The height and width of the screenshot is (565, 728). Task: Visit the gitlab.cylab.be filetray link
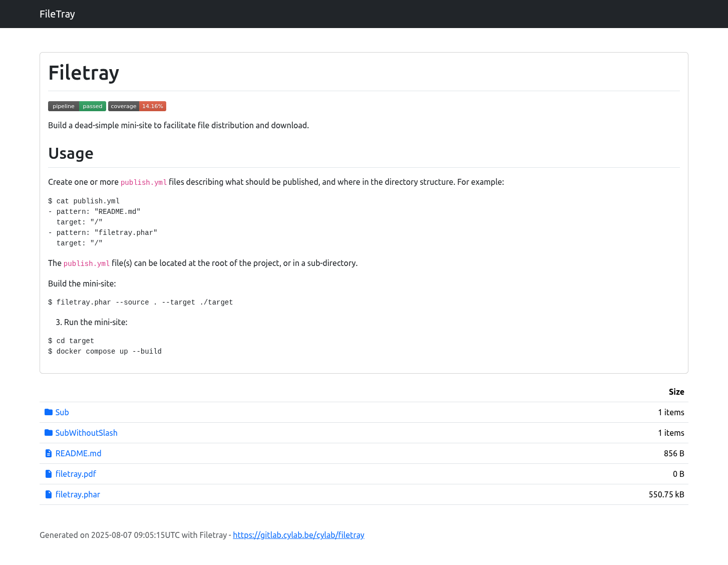click(x=298, y=535)
